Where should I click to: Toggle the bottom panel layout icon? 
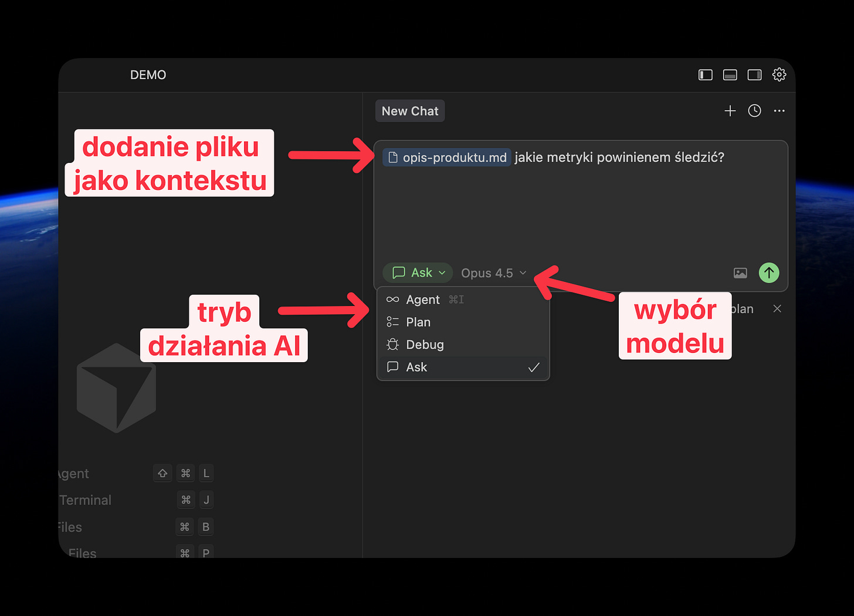pyautogui.click(x=730, y=75)
